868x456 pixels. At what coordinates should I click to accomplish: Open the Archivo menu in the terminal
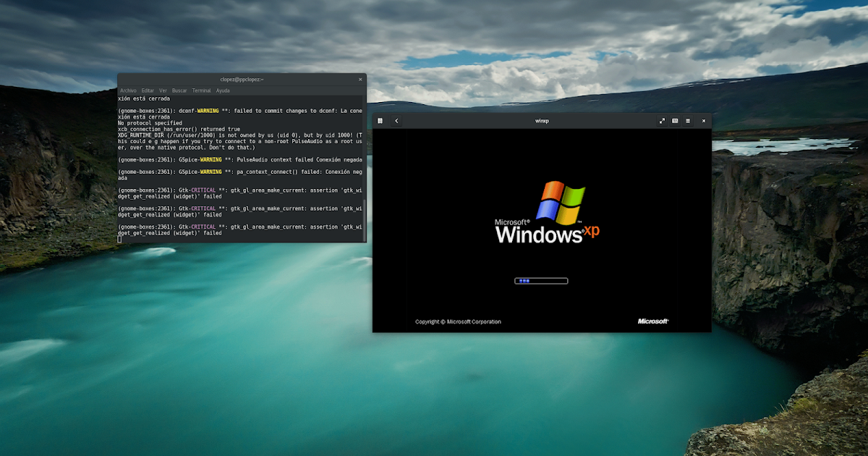coord(129,90)
